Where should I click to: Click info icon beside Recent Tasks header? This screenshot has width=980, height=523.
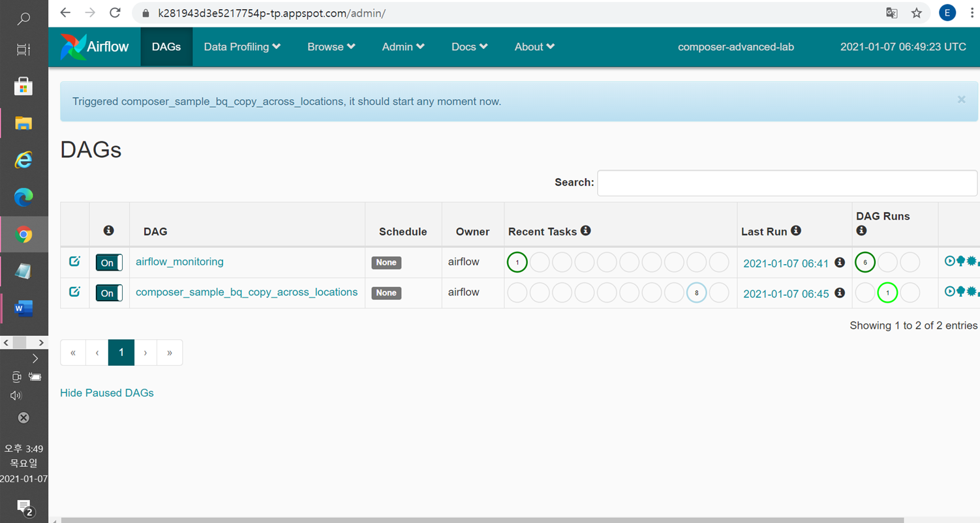tap(586, 231)
